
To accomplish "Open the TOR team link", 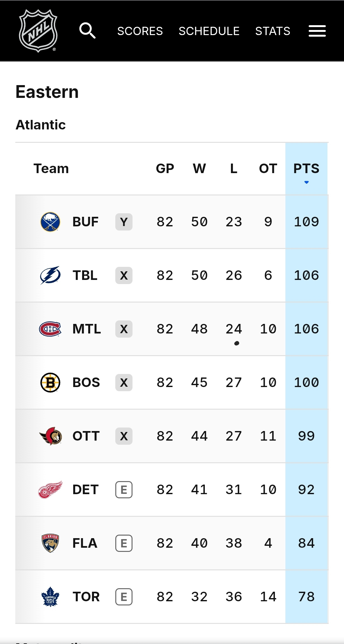I will 86,596.
